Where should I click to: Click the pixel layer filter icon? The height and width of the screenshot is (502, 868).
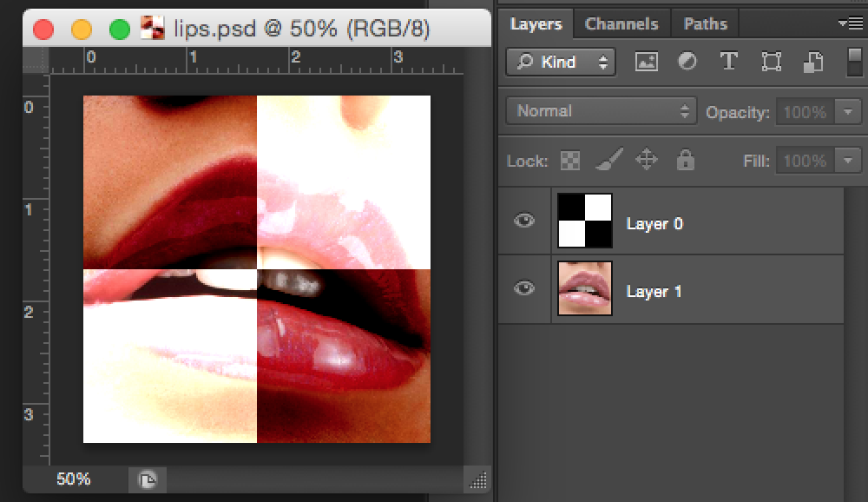tap(646, 62)
